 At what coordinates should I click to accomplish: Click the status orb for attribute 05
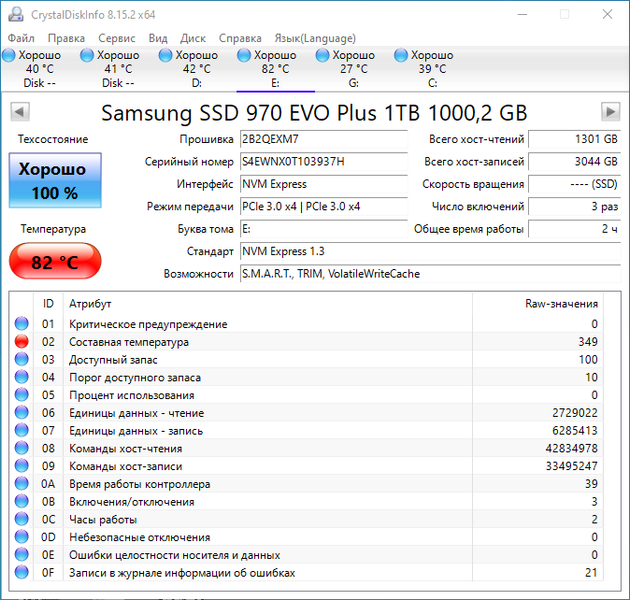click(22, 395)
